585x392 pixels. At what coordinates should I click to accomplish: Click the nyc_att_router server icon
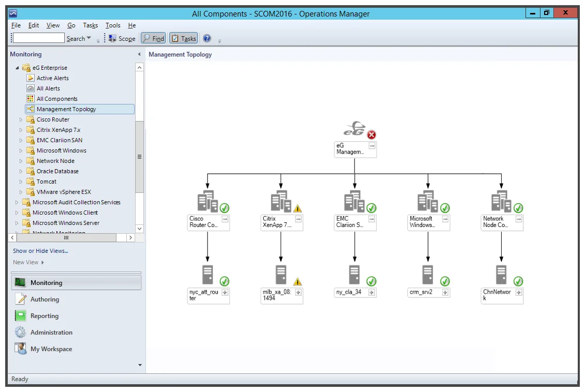208,275
